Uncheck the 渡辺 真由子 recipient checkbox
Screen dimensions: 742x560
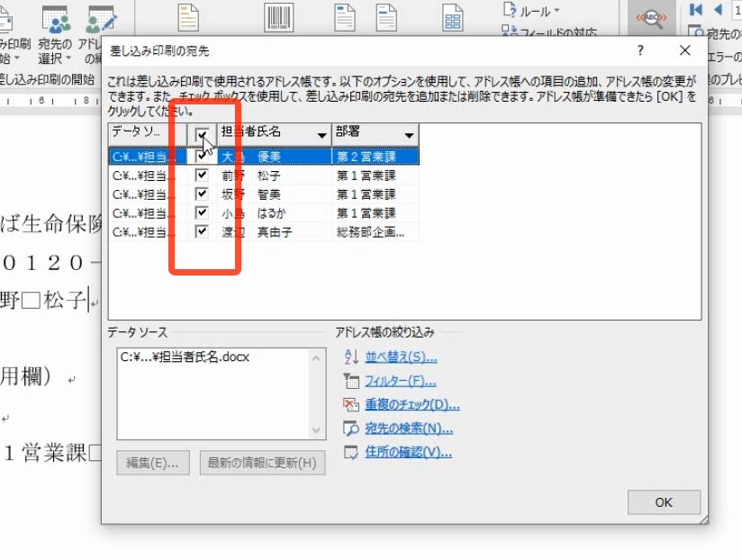pyautogui.click(x=202, y=231)
